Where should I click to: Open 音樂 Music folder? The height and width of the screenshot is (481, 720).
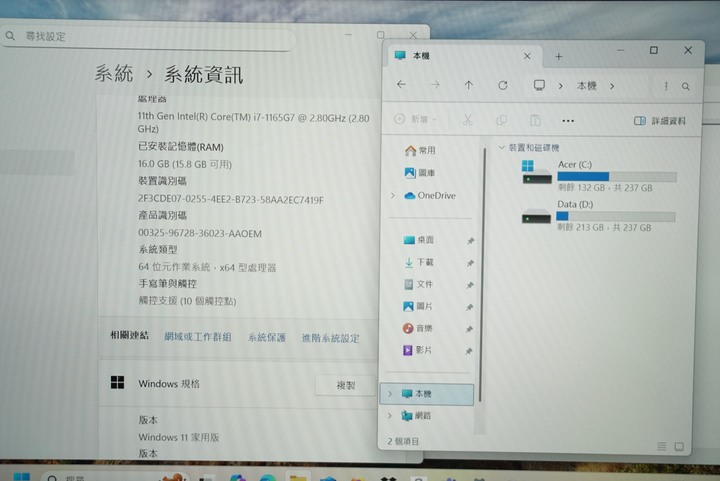(417, 328)
